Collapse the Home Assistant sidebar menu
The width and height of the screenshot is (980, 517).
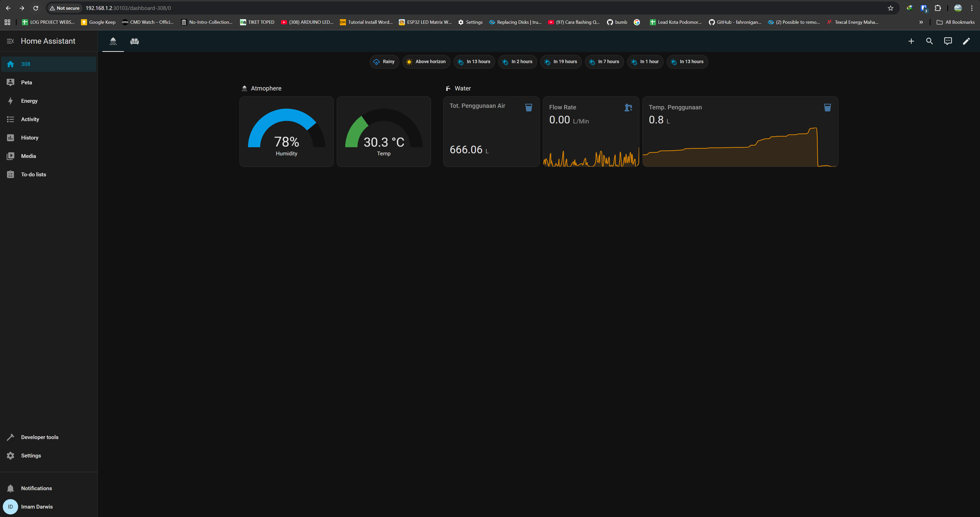[10, 41]
